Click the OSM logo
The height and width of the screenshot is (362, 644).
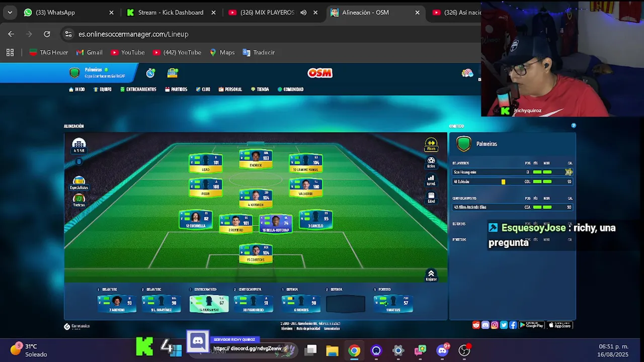tap(320, 73)
